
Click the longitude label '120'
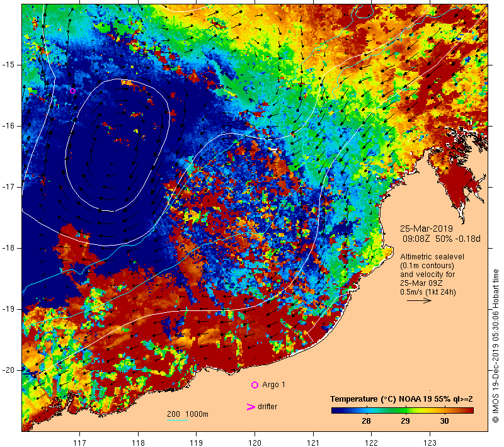(255, 443)
